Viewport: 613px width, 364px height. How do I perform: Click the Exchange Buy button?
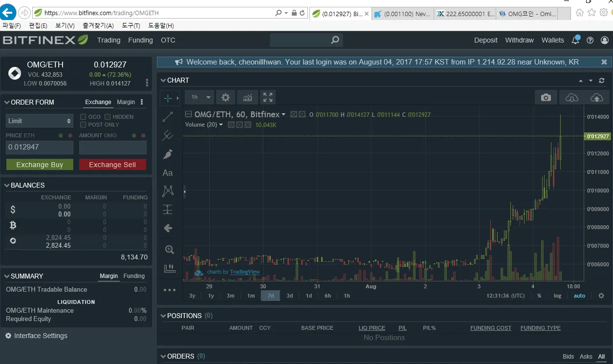[40, 165]
